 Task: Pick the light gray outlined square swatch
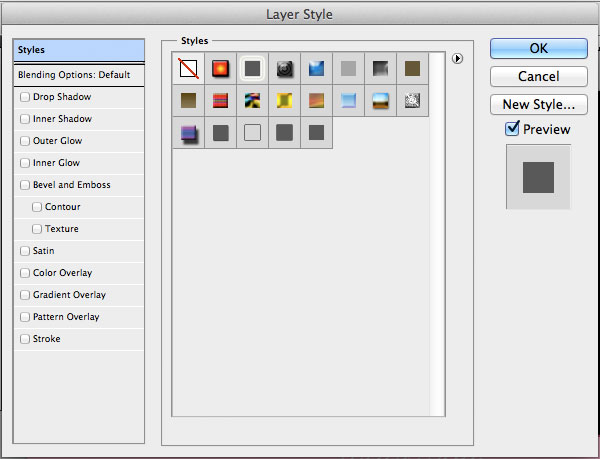coord(253,133)
